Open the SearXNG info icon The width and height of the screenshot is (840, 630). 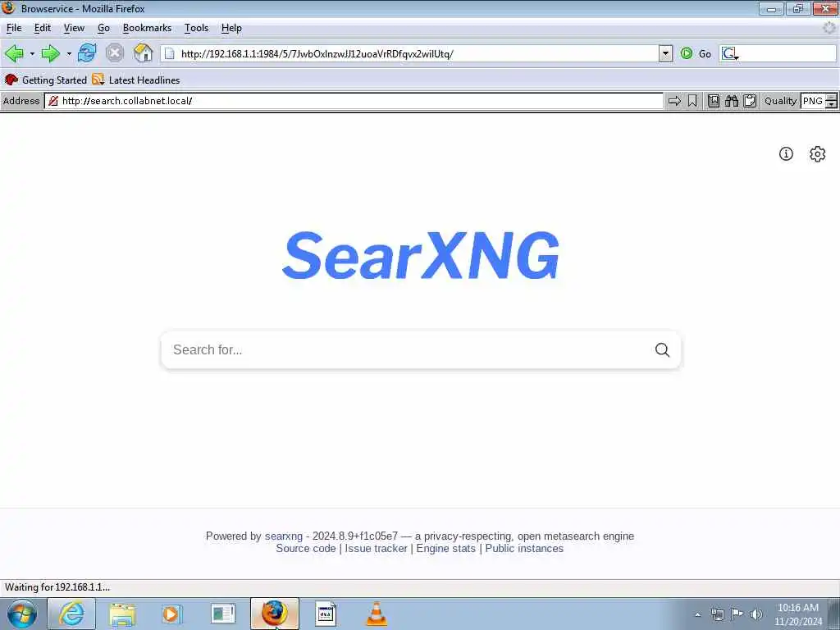pos(786,153)
